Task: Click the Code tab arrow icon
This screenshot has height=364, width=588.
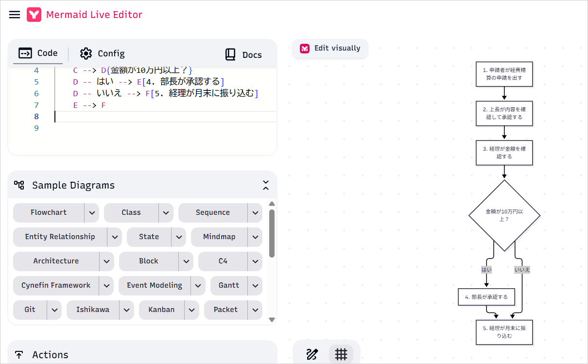Action: 25,53
